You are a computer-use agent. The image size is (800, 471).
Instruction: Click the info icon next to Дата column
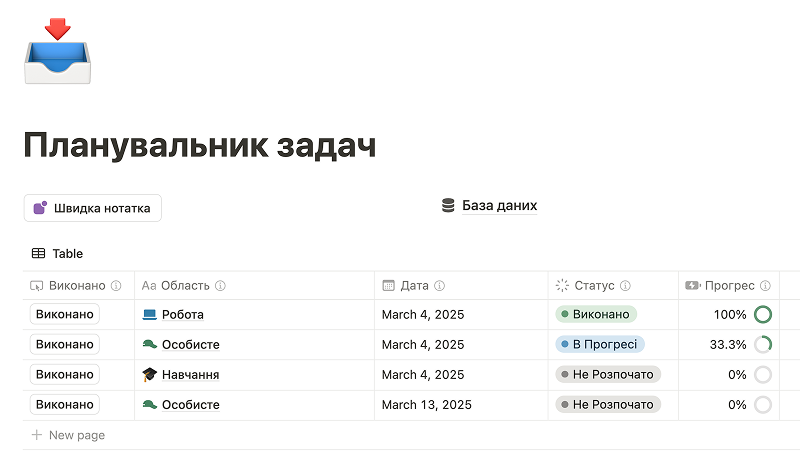point(439,285)
